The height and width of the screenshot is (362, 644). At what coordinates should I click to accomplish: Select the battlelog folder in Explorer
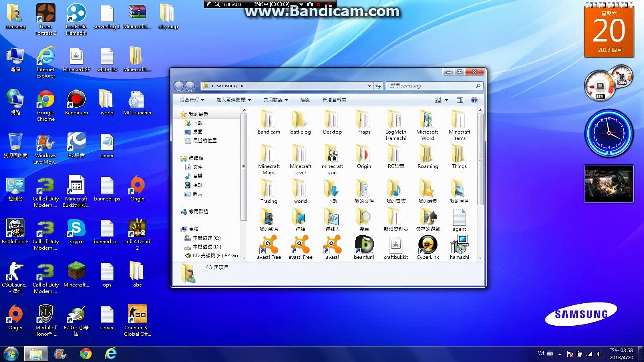(300, 122)
